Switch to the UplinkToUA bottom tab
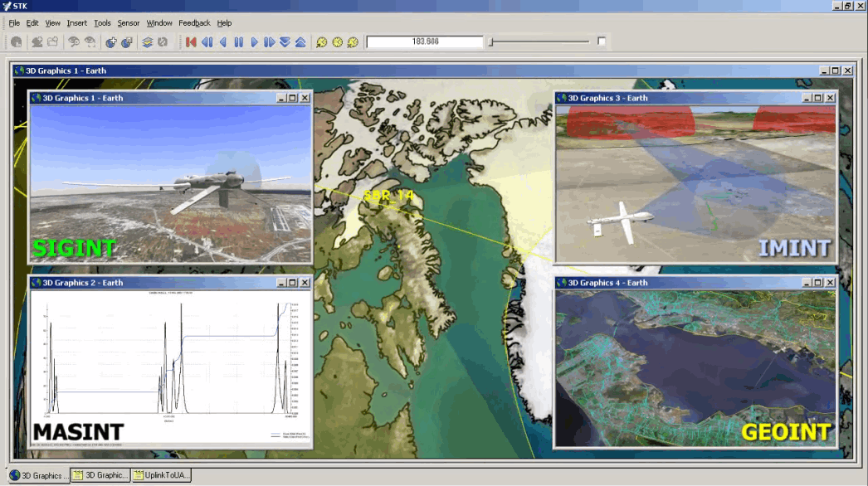Viewport: 868px width, 486px height. pyautogui.click(x=162, y=475)
